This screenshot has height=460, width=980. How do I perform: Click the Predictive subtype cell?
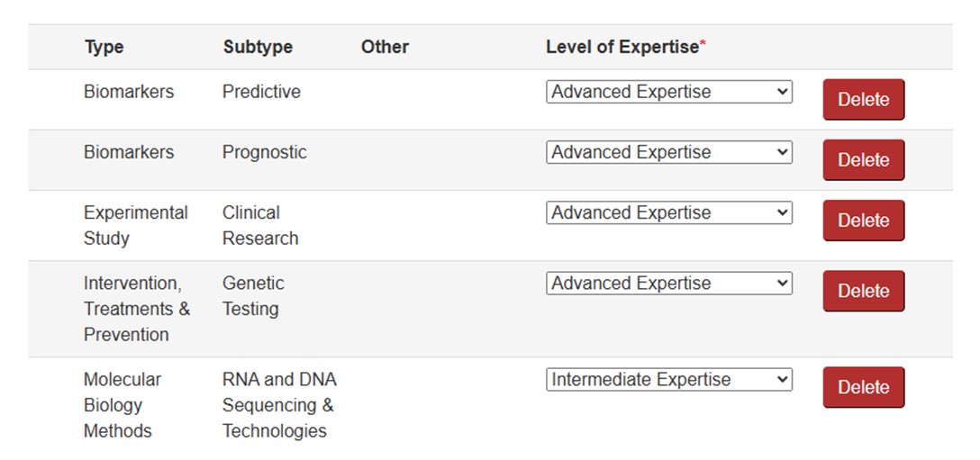point(261,92)
